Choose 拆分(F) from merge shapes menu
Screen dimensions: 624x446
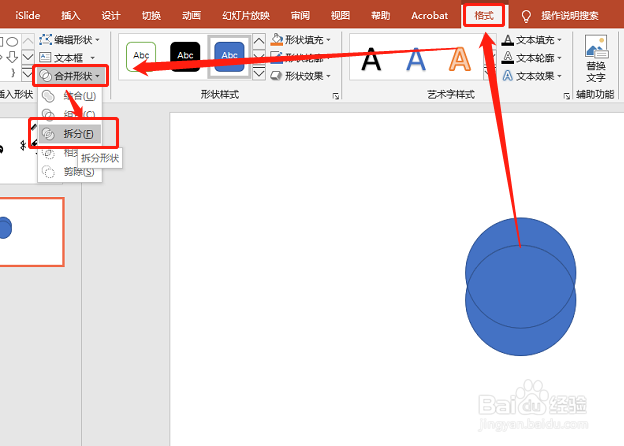pyautogui.click(x=70, y=134)
